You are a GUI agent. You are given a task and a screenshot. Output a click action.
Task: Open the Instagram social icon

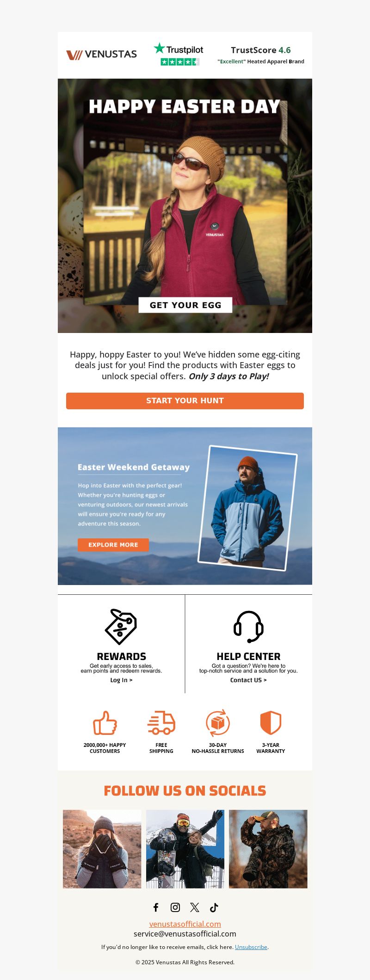click(x=175, y=907)
